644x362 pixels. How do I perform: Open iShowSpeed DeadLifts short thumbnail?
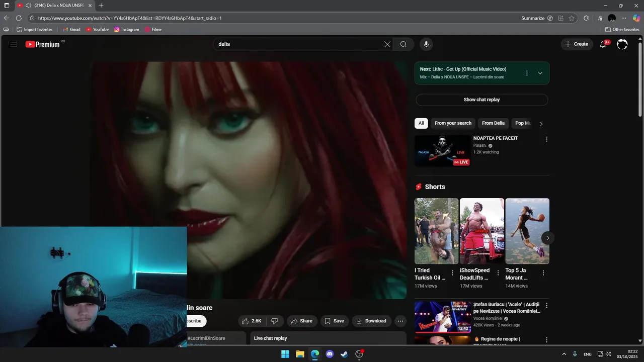pos(481,231)
